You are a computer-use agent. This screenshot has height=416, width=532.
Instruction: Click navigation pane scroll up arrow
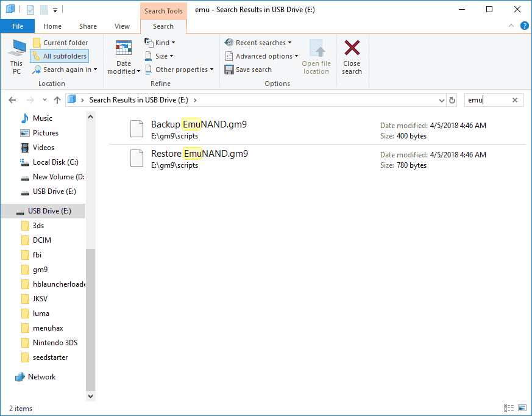tap(91, 117)
